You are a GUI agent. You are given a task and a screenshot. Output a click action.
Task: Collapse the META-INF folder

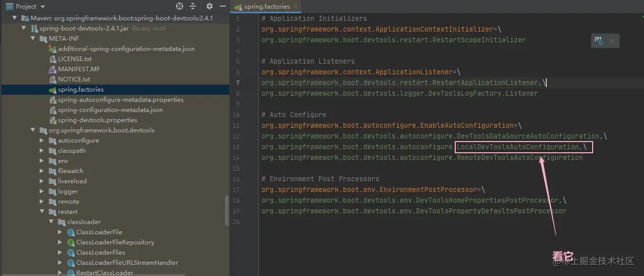click(x=33, y=39)
